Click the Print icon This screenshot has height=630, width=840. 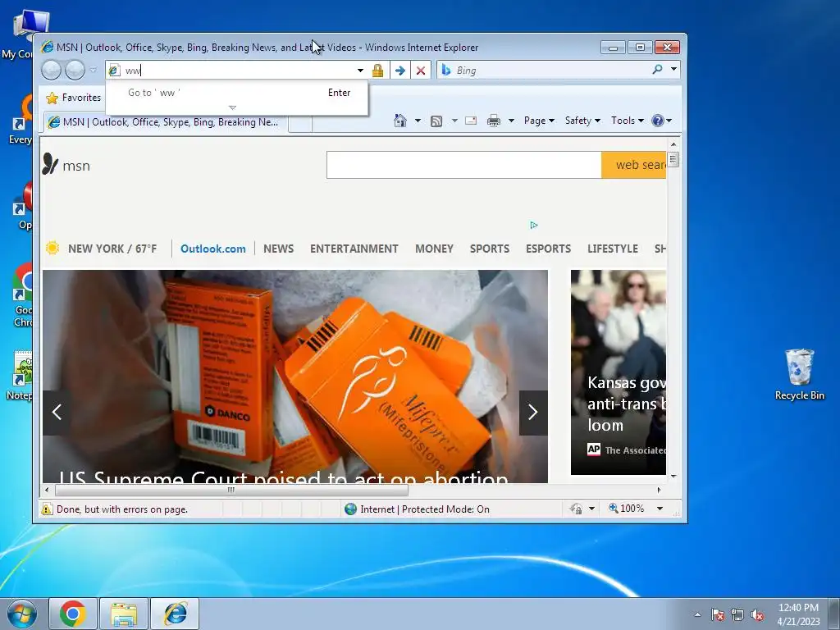tap(493, 121)
